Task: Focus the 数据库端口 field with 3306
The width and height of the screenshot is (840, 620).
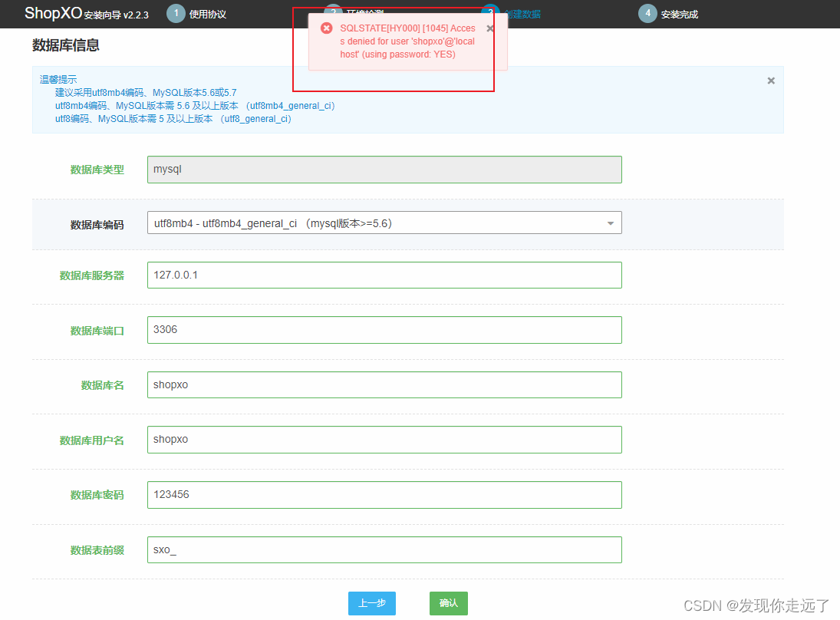Action: click(384, 329)
